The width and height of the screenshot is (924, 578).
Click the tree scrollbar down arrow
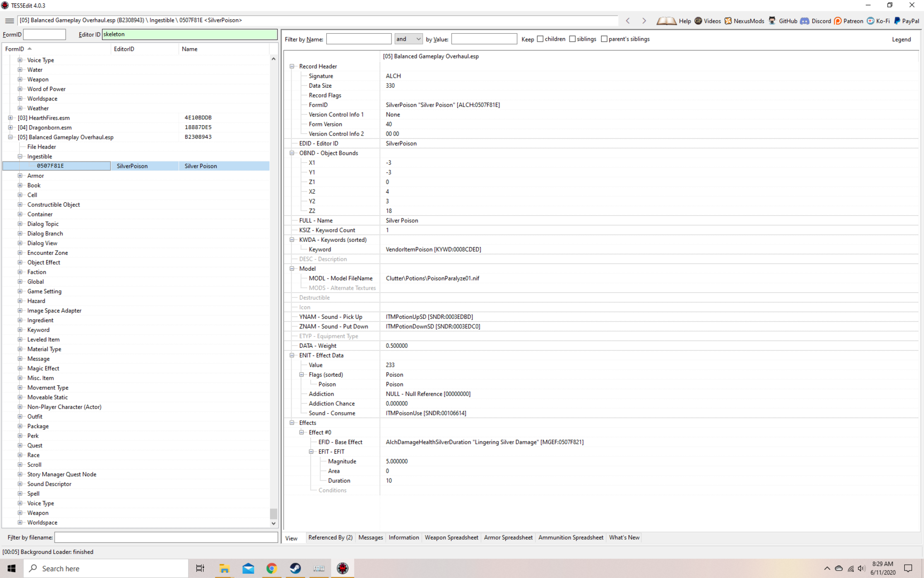[273, 523]
